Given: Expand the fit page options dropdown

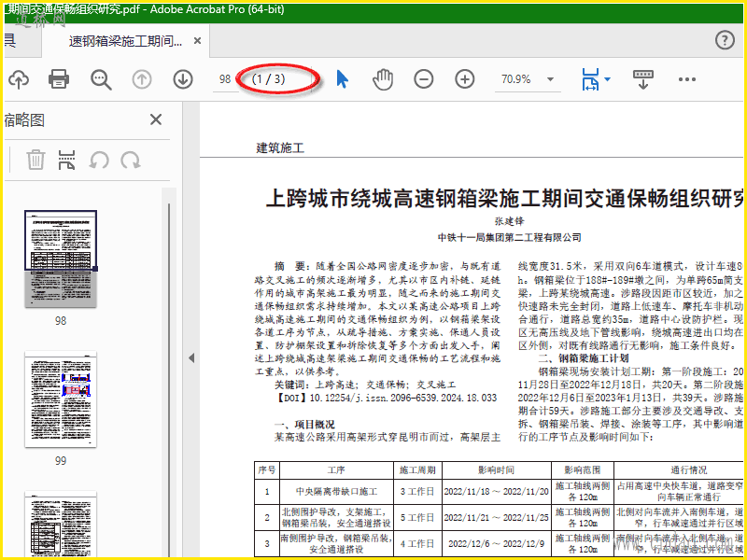Looking at the screenshot, I should point(608,79).
